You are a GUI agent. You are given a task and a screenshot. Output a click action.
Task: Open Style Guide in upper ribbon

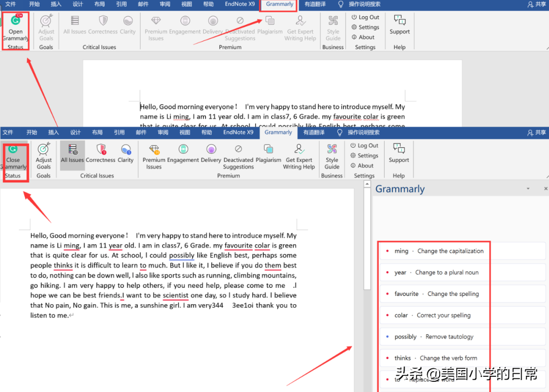click(333, 28)
